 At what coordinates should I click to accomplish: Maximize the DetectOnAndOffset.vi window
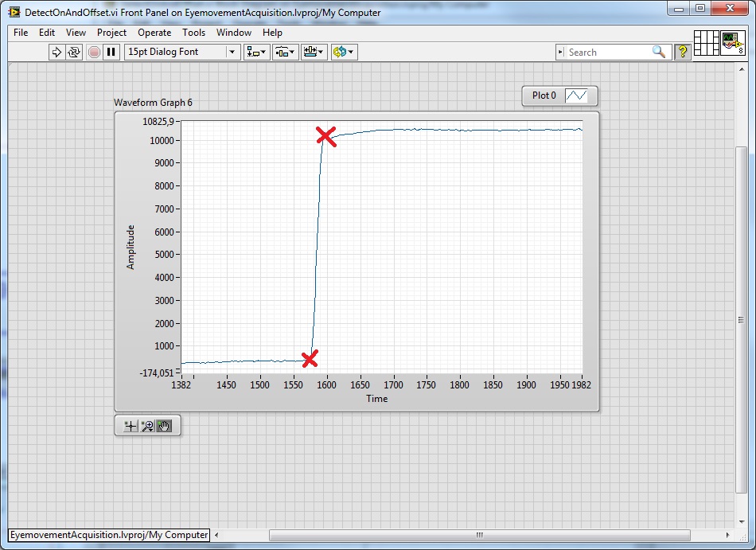coord(700,9)
